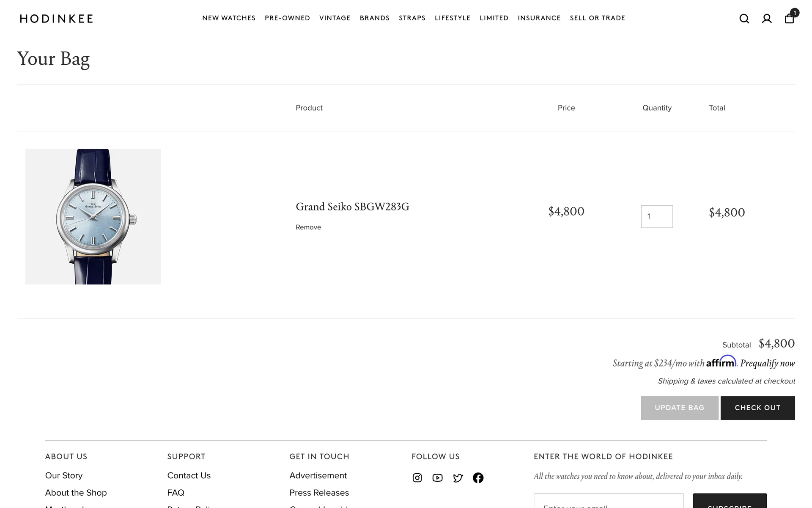Visit Hodinkee's Instagram page

point(417,478)
